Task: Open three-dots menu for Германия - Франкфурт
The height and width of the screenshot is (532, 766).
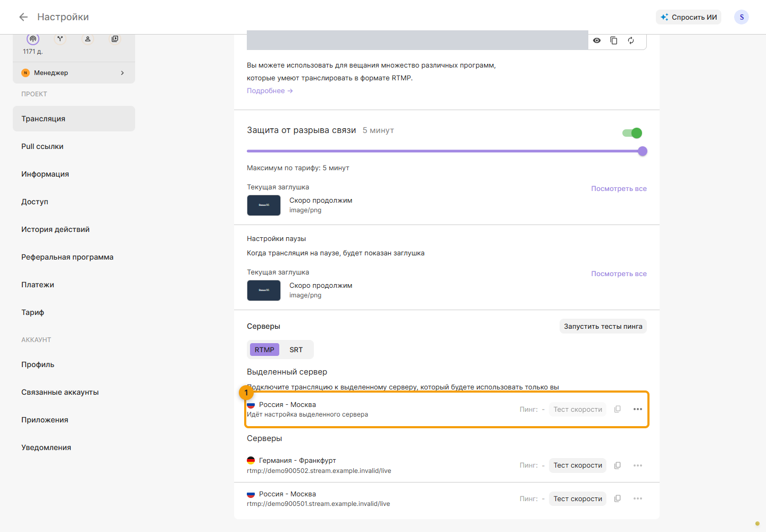Action: coord(638,465)
